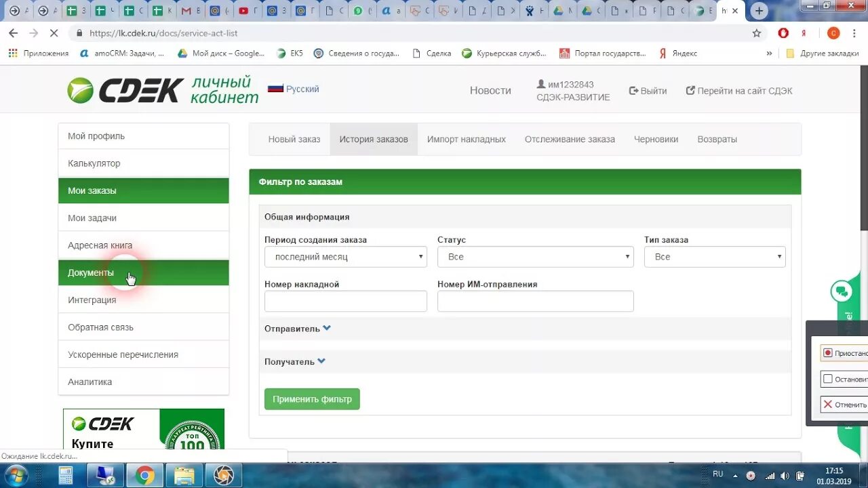
Task: Expand the hidden bookmarks overflow chevron
Action: coord(769,53)
